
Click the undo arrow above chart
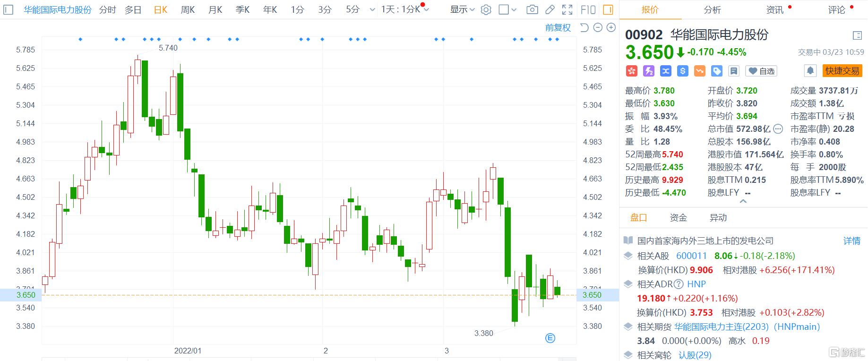coord(584,27)
